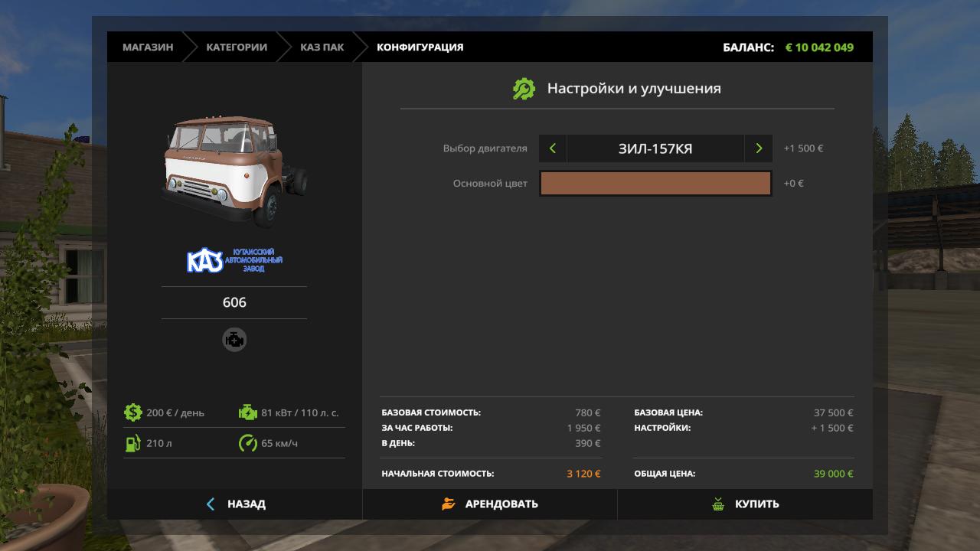
Task: Pick the brown main color swatch
Action: pyautogui.click(x=655, y=184)
